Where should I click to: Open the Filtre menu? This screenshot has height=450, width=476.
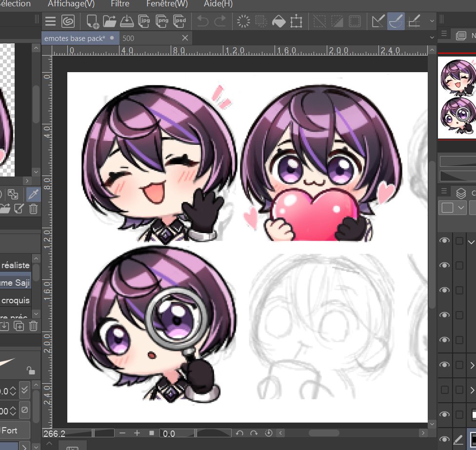coord(120,3)
